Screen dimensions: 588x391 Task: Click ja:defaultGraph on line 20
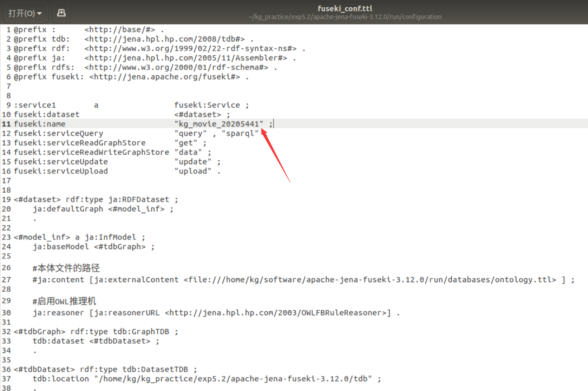point(68,209)
